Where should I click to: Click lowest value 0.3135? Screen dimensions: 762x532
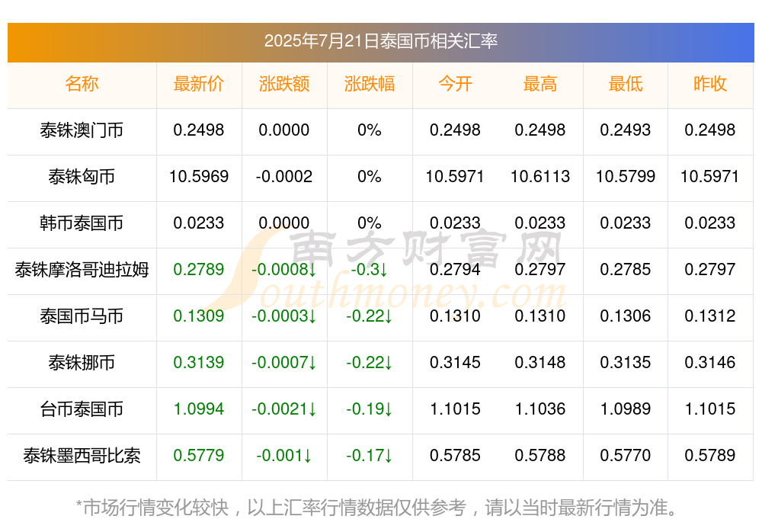[626, 363]
